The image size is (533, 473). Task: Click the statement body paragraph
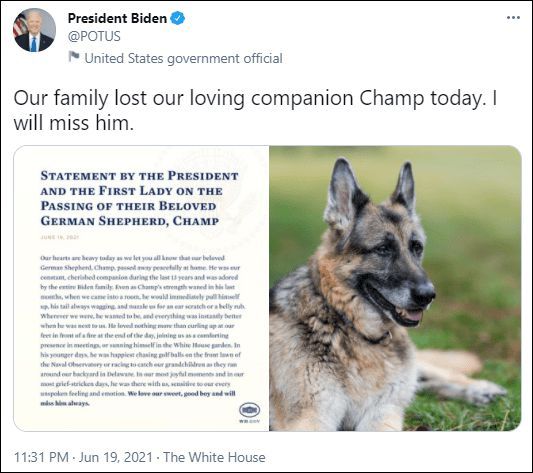pyautogui.click(x=142, y=330)
